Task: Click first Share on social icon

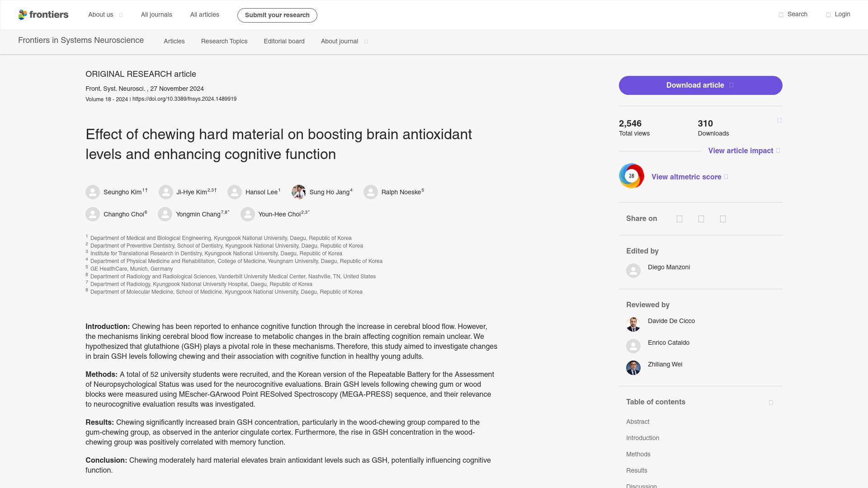Action: point(679,219)
